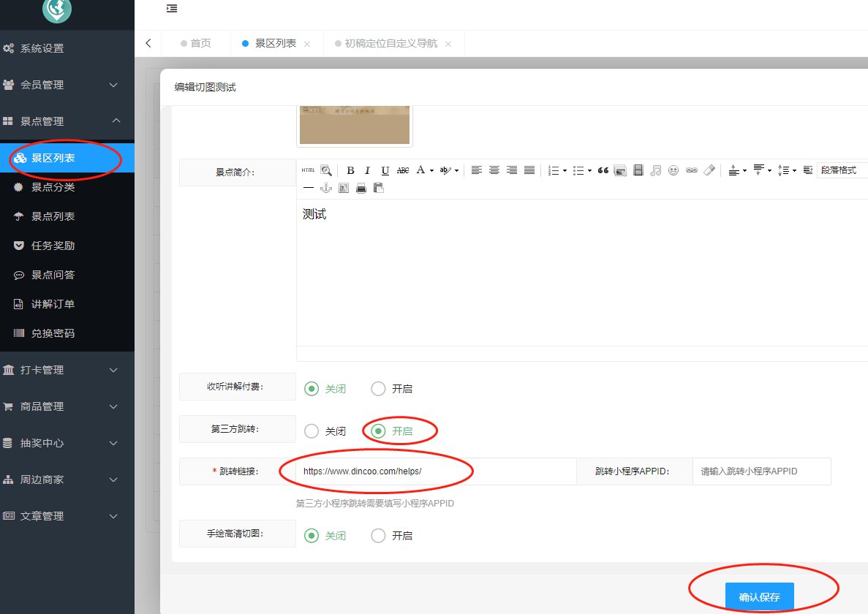This screenshot has height=614, width=868.
Task: Select 关闭 for 第三方跳转
Action: [x=312, y=431]
